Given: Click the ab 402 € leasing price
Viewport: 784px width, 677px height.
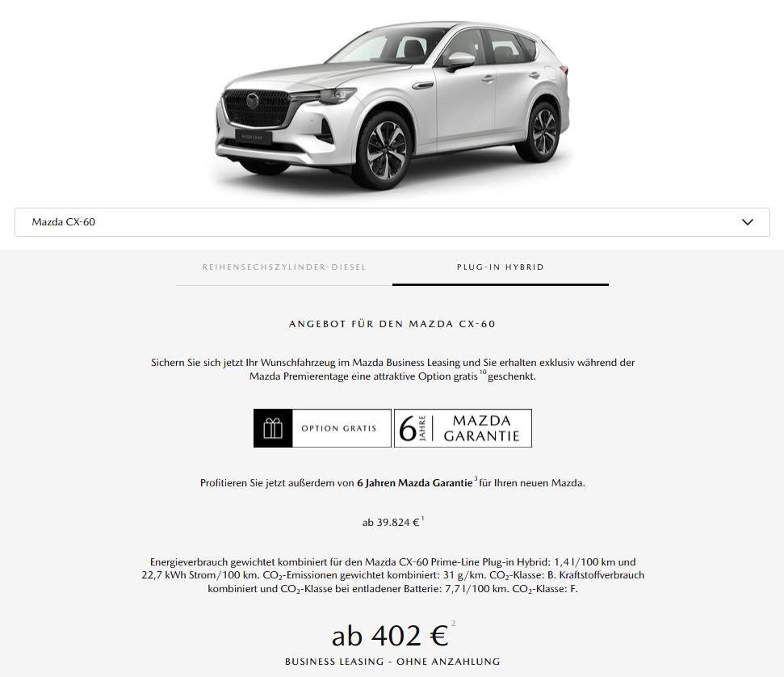Looking at the screenshot, I should [390, 636].
